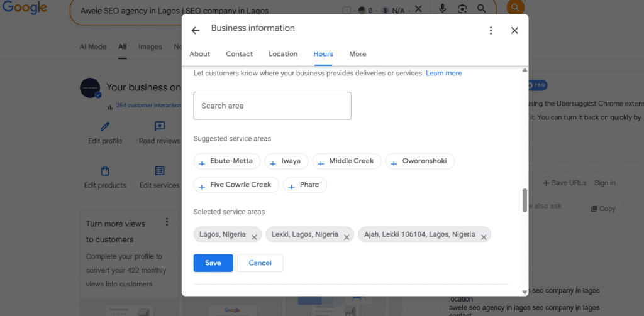644x316 pixels.
Task: Click the scrollbar up arrow in dialog
Action: [525, 70]
